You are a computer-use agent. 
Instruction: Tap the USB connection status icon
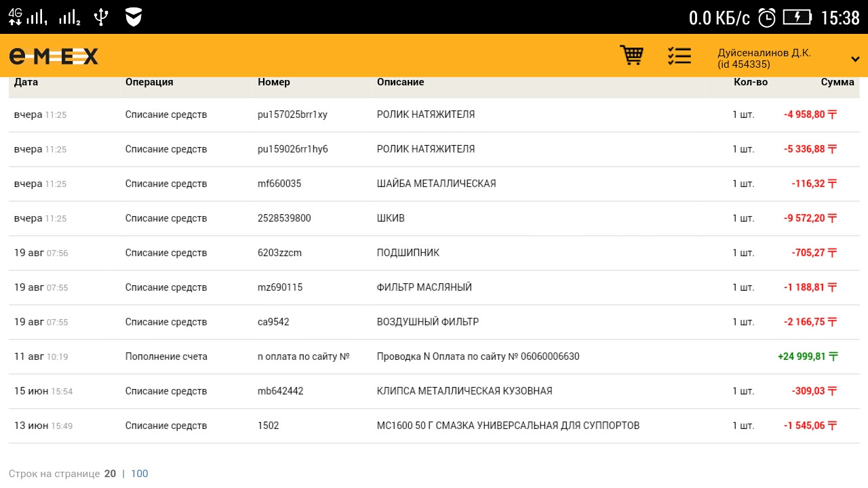(x=101, y=17)
